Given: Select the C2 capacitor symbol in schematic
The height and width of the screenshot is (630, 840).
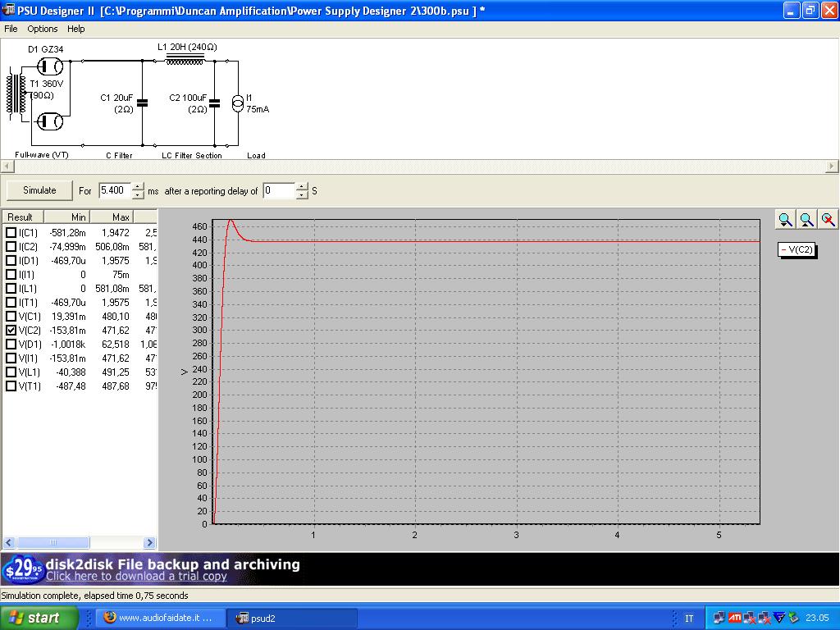Looking at the screenshot, I should coord(214,103).
